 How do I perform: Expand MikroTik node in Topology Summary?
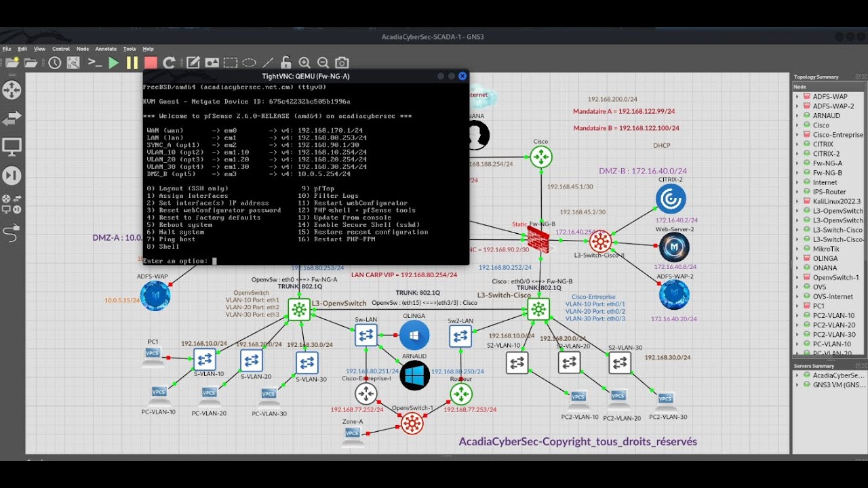[x=797, y=249]
